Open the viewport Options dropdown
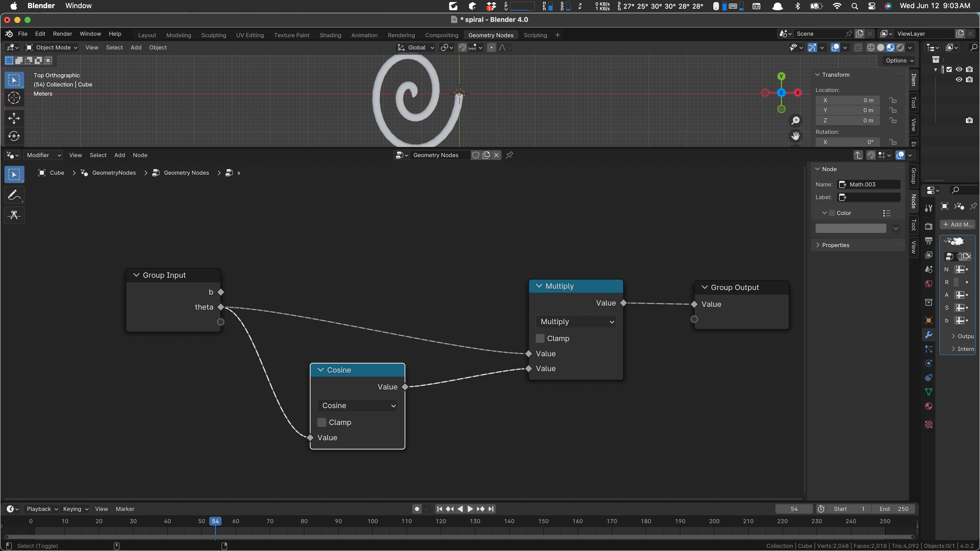Viewport: 980px width, 551px height. coord(899,60)
